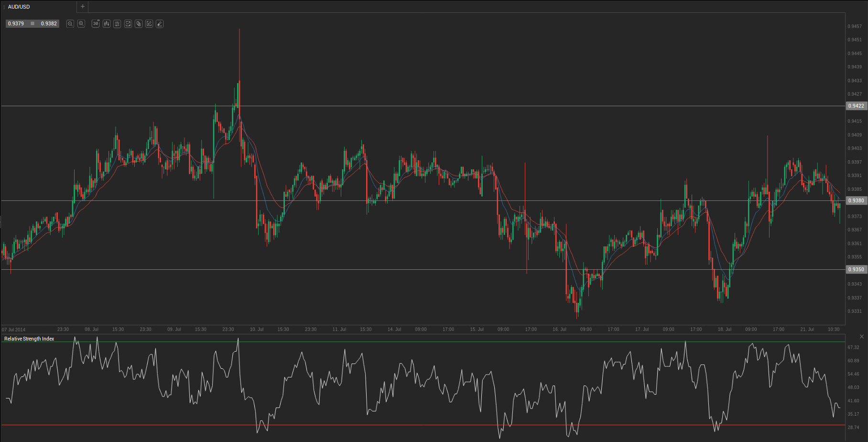Click the Relative Strength Index label
868x442 pixels.
29,339
